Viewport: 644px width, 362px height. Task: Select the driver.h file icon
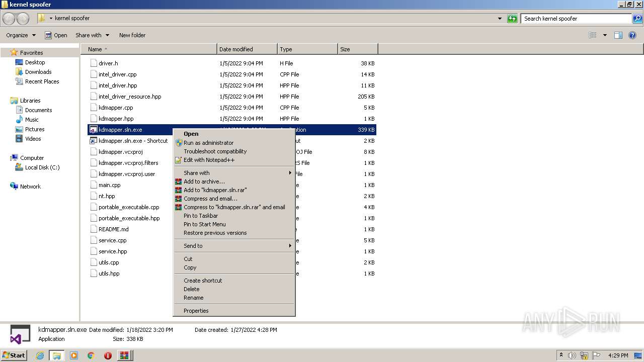94,63
